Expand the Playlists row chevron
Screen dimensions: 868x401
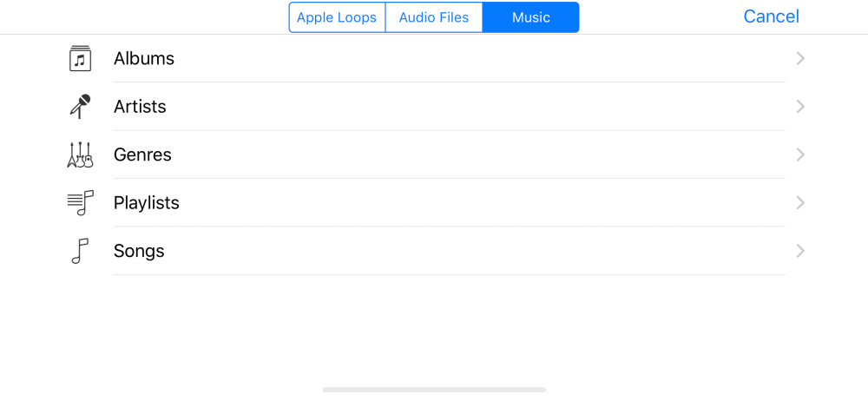[x=800, y=203]
